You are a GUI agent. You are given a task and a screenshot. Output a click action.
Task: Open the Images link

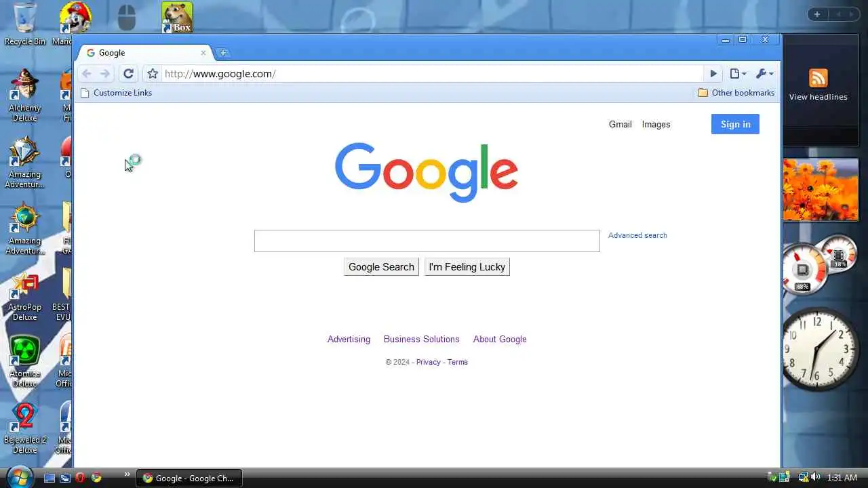656,124
